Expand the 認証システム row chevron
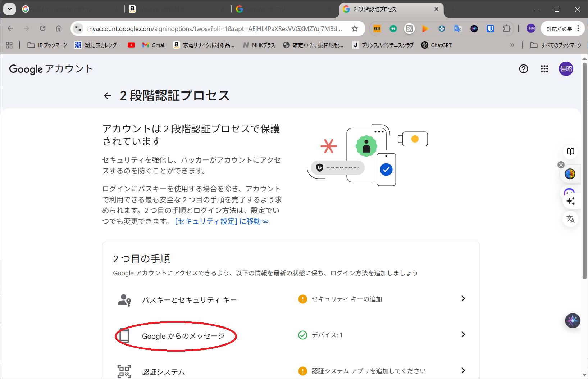The height and width of the screenshot is (379, 588). (x=463, y=370)
